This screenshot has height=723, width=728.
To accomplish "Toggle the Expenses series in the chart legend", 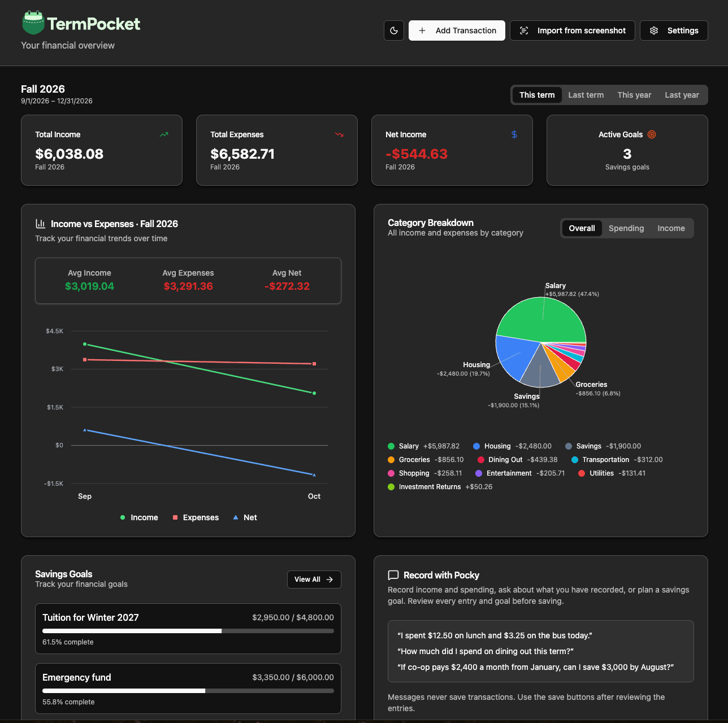I will click(196, 517).
